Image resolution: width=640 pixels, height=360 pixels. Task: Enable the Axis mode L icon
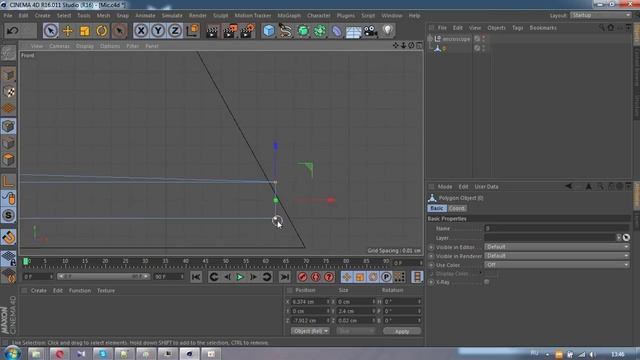(8, 181)
